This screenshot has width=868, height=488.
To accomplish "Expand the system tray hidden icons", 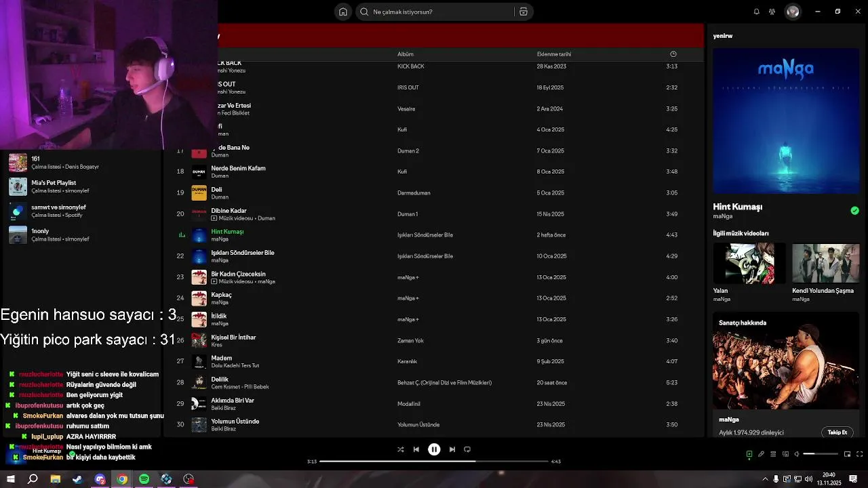I will click(766, 479).
